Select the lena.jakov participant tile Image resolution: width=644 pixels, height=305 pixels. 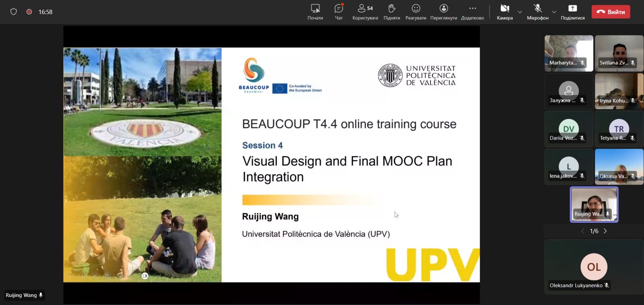(x=569, y=167)
